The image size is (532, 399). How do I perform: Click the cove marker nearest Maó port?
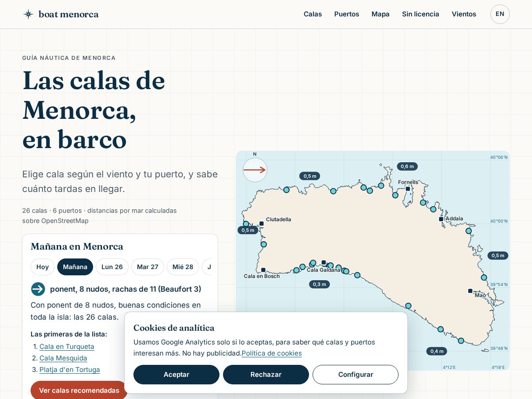[484, 278]
